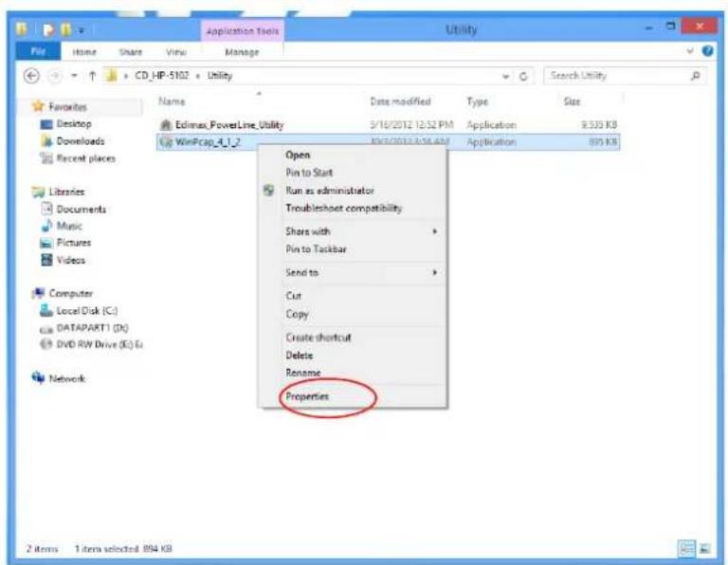The height and width of the screenshot is (565, 728).
Task: Open Properties from the context menu
Action: point(307,396)
